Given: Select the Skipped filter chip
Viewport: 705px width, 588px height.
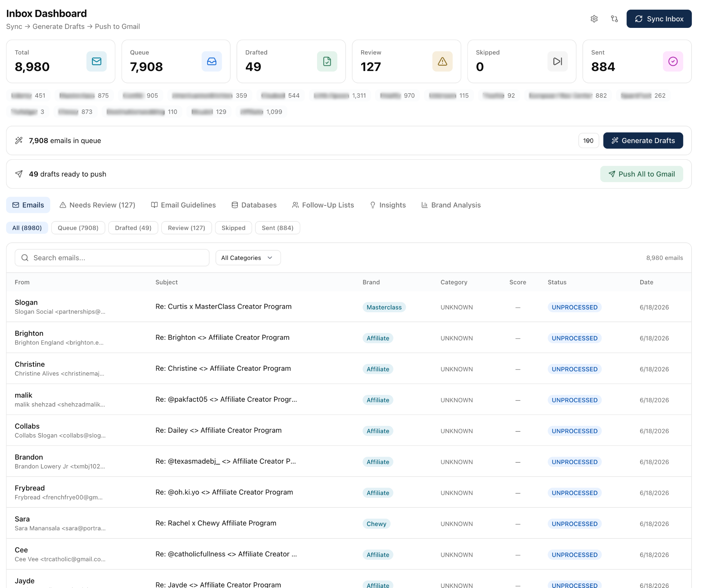Looking at the screenshot, I should point(233,228).
